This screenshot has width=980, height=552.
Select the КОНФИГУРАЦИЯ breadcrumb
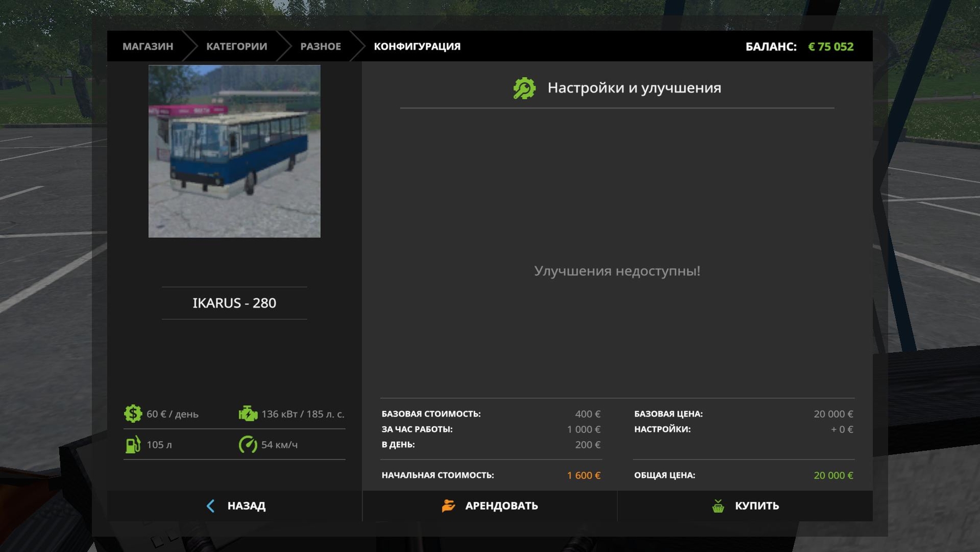pyautogui.click(x=417, y=46)
